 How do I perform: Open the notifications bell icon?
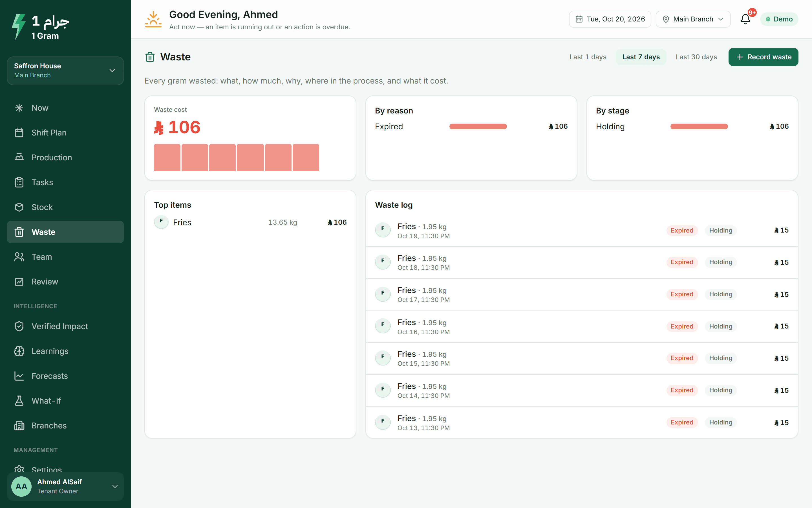point(745,19)
